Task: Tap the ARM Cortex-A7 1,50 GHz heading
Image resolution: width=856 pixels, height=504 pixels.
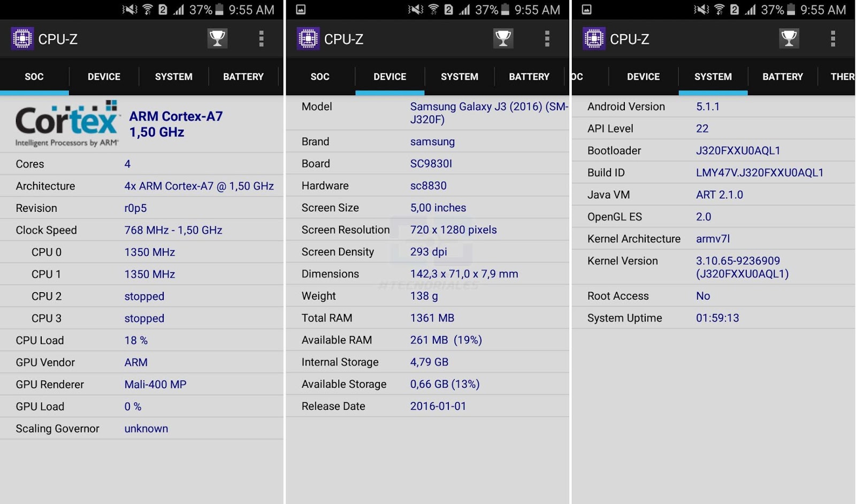Action: (176, 124)
